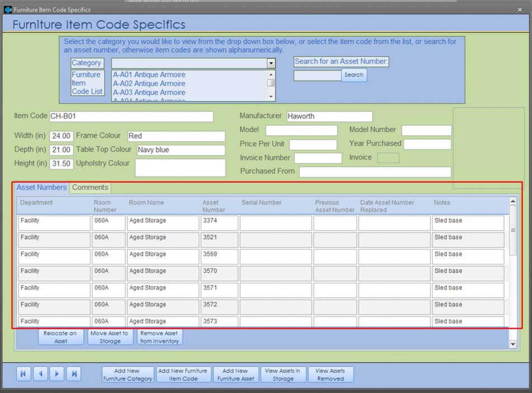Click the Item Code field CH-B01

pyautogui.click(x=131, y=116)
